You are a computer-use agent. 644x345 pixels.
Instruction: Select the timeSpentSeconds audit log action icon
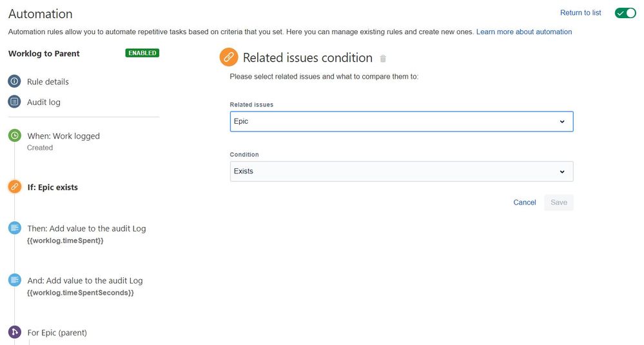14,280
